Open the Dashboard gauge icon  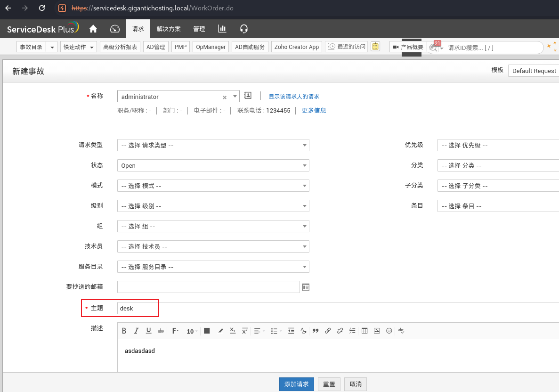(115, 29)
